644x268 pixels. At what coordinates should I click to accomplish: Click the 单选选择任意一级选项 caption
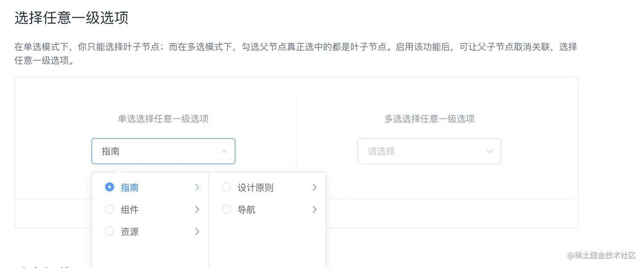click(163, 119)
